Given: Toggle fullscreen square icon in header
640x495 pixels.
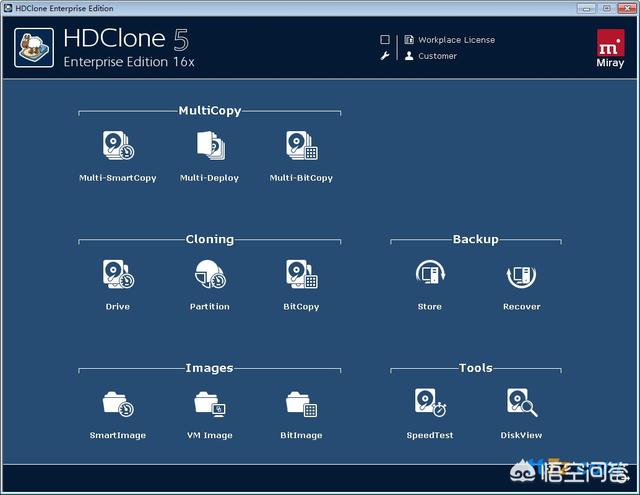Looking at the screenshot, I should (x=384, y=39).
